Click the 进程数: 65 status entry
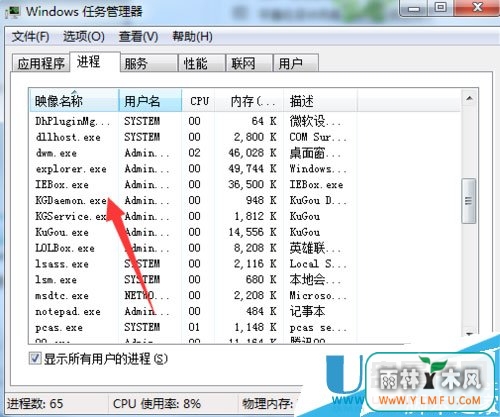 [35, 404]
